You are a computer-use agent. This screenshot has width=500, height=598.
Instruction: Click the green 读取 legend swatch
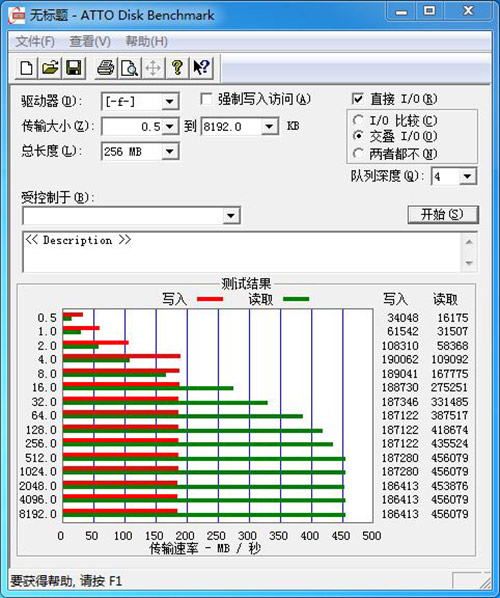296,299
